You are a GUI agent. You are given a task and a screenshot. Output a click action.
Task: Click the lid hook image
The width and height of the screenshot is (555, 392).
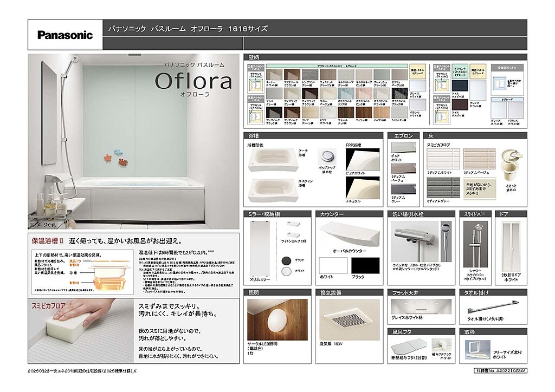tap(441, 345)
